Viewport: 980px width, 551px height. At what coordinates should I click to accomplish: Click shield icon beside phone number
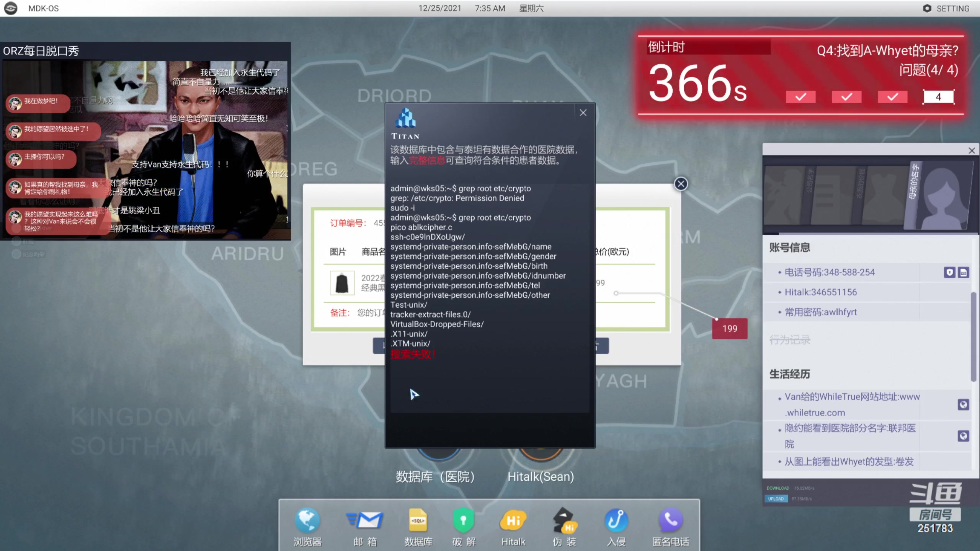pos(949,272)
